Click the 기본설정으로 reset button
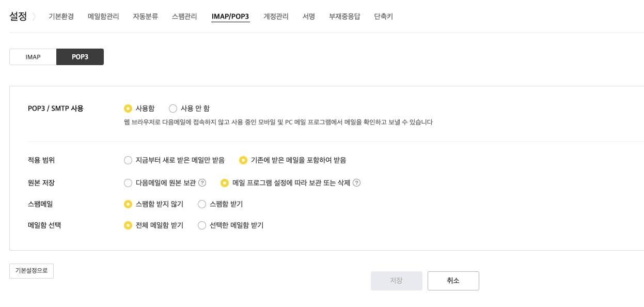The width and height of the screenshot is (644, 307). [x=32, y=271]
